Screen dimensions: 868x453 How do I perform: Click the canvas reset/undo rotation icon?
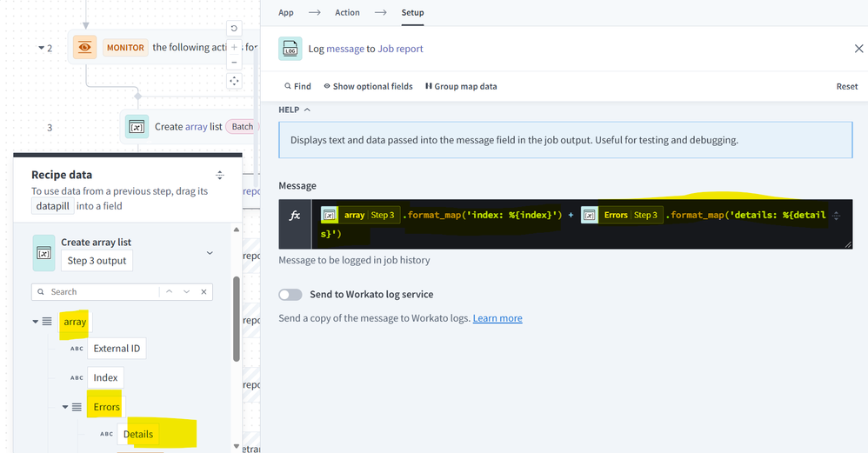coord(234,29)
